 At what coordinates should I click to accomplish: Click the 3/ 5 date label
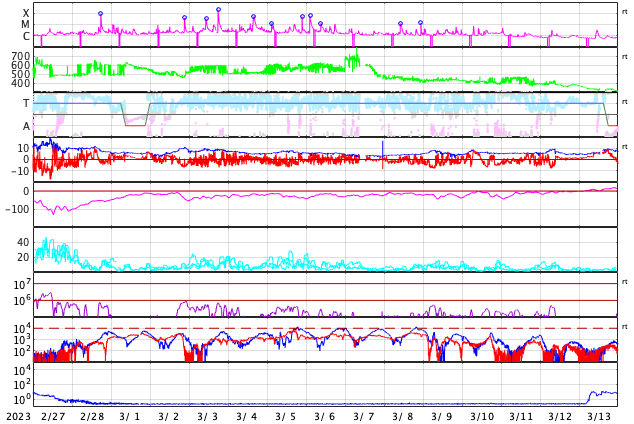[285, 417]
